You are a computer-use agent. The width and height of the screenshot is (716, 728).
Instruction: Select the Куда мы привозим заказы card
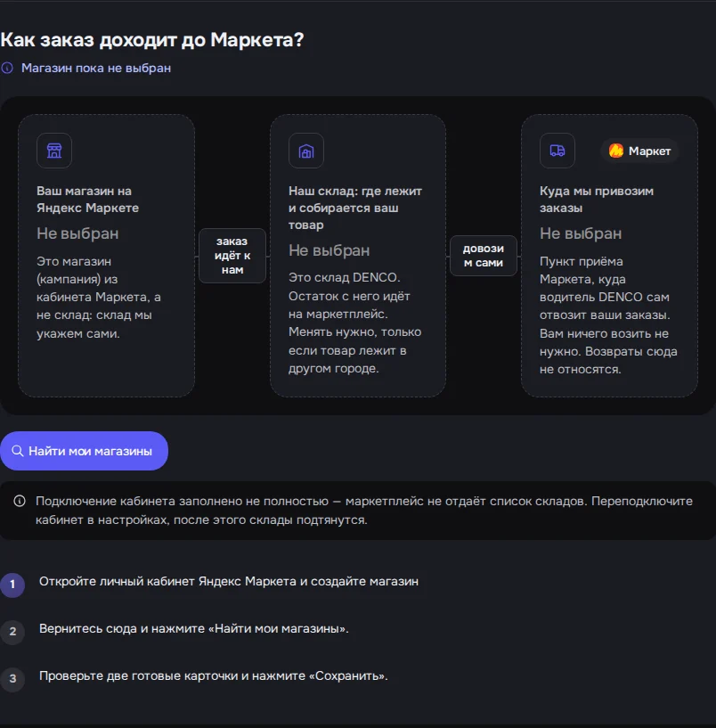609,256
